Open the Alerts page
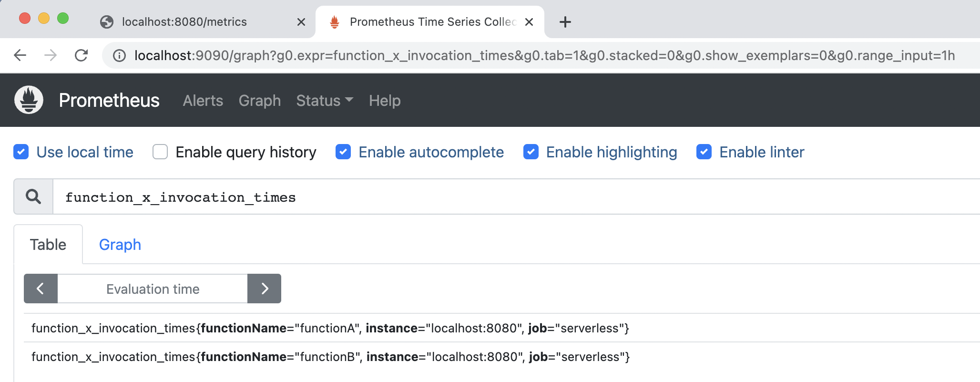Viewport: 980px width, 382px height. (x=203, y=101)
